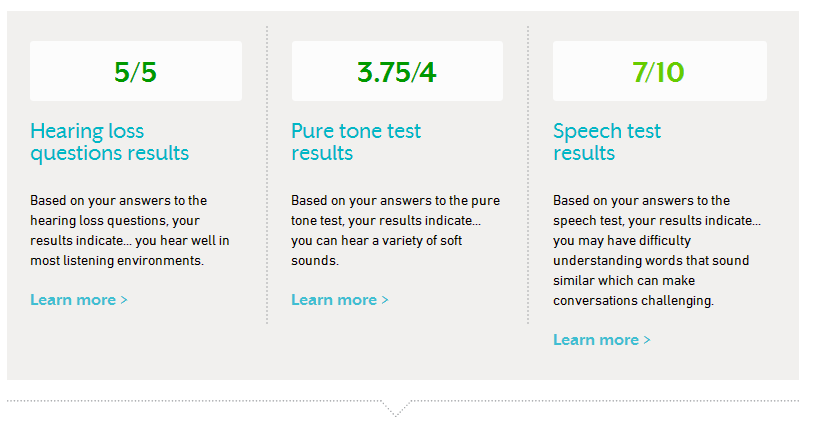Click dotted divider between pure tone and speech

point(528,175)
